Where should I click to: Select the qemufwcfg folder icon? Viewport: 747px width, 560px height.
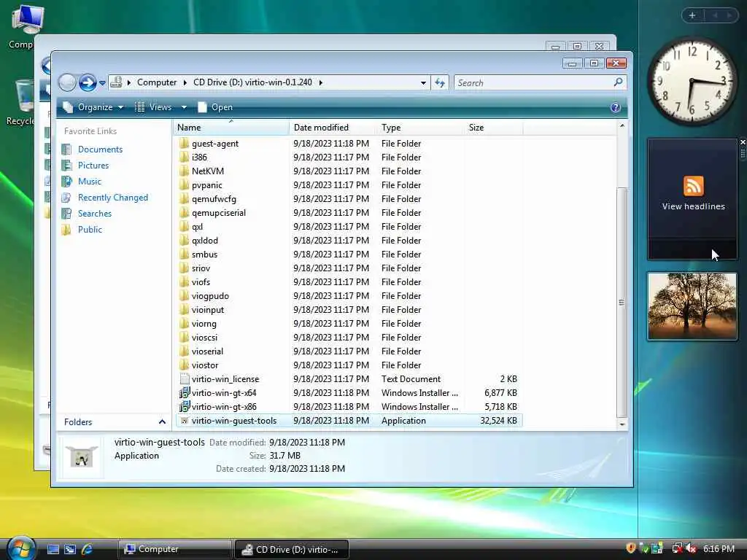[185, 198]
